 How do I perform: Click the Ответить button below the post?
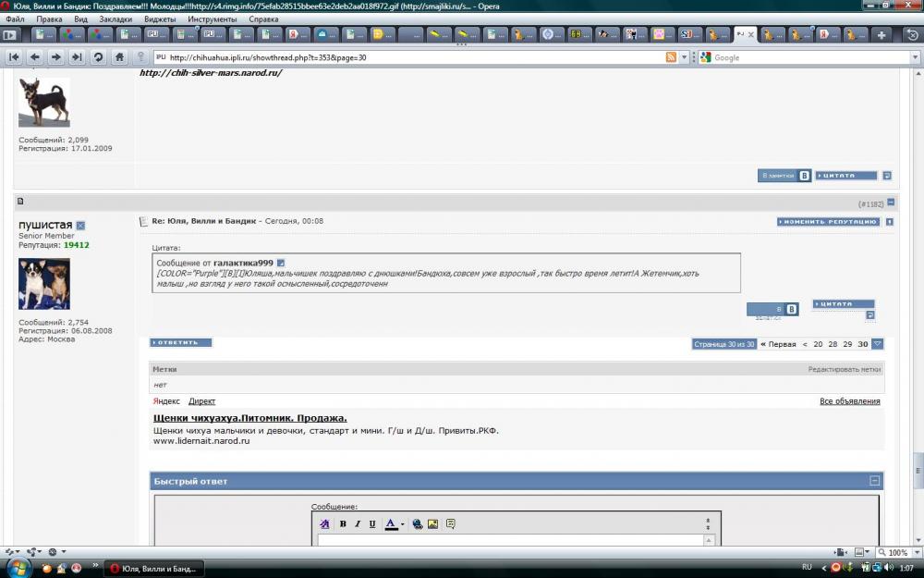click(181, 342)
